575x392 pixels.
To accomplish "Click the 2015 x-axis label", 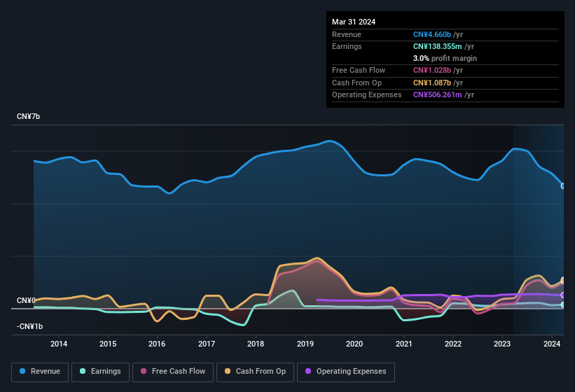I will (108, 344).
